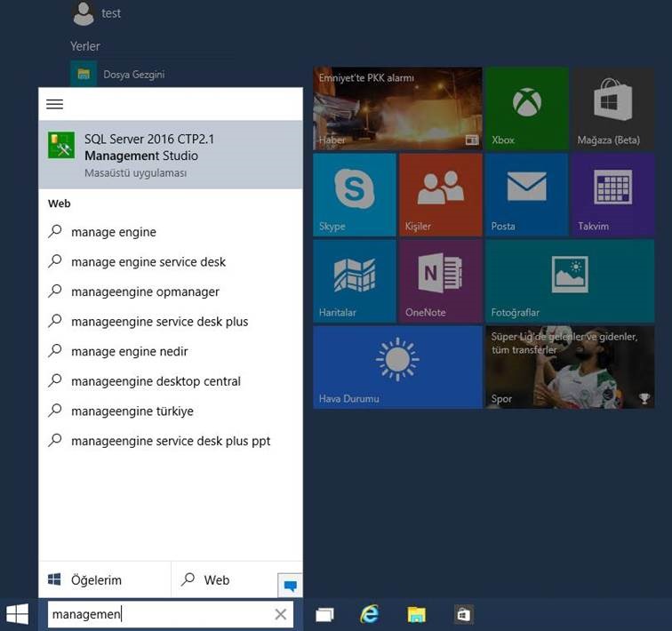Open Task View from the taskbar
The image size is (672, 631).
(x=324, y=614)
